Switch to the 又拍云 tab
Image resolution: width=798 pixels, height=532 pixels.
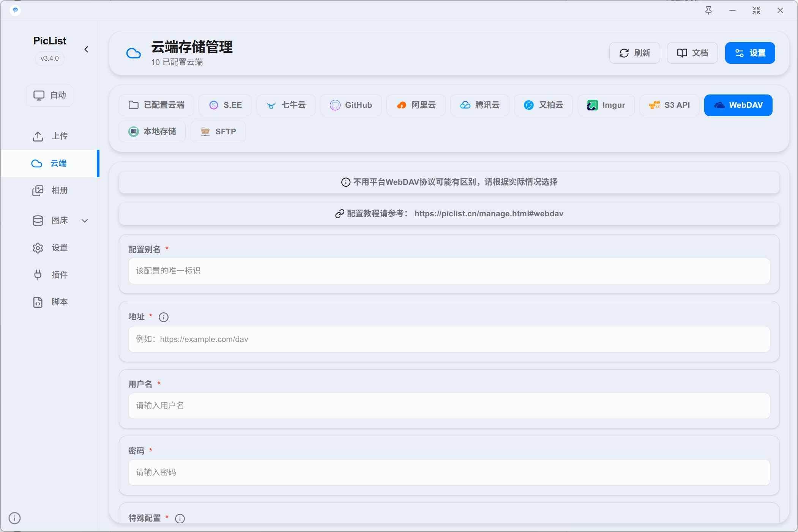tap(543, 105)
